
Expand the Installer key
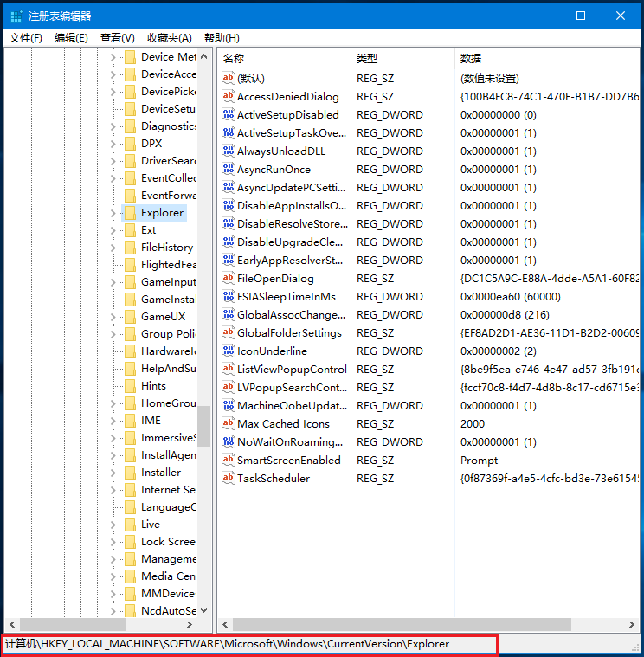pyautogui.click(x=113, y=473)
